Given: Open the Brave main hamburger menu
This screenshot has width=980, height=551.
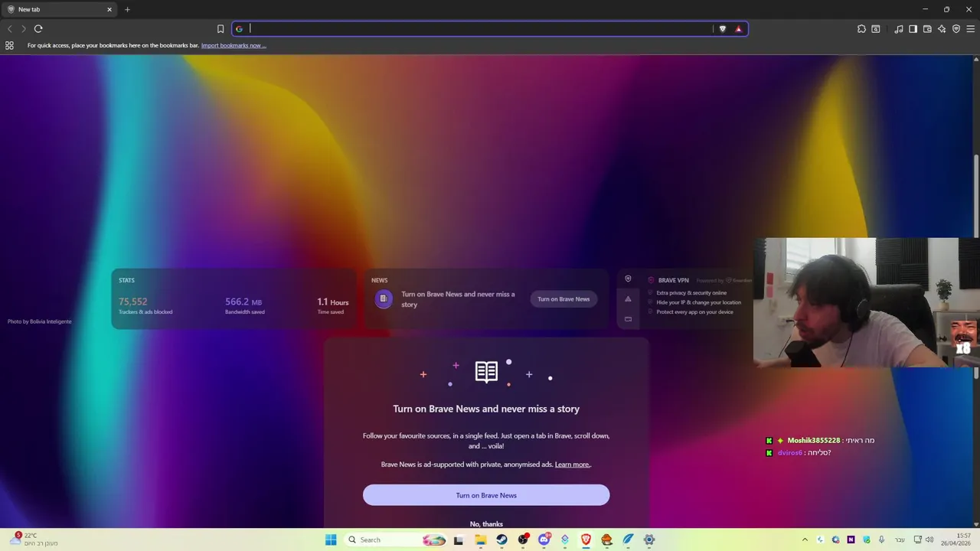Looking at the screenshot, I should (971, 29).
